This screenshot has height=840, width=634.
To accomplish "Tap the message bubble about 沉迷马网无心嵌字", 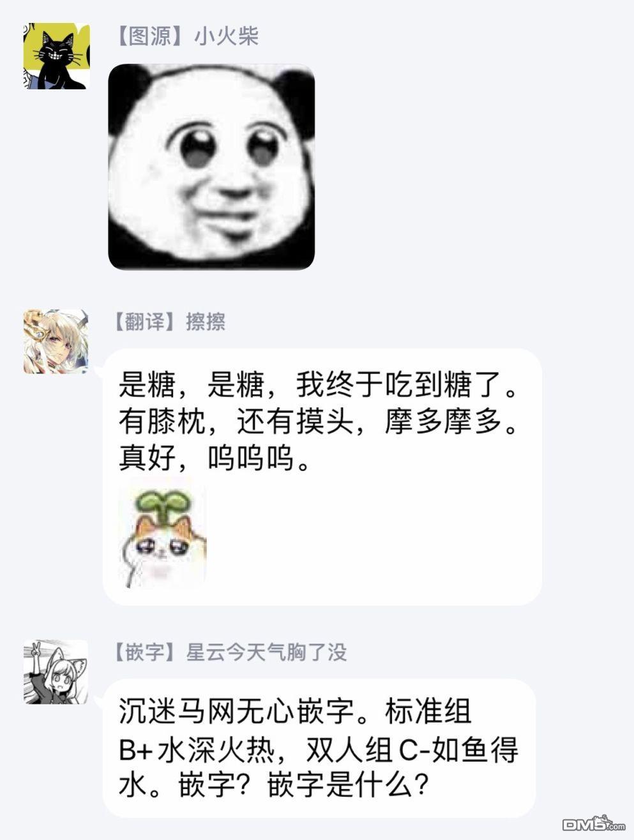I will [x=319, y=748].
